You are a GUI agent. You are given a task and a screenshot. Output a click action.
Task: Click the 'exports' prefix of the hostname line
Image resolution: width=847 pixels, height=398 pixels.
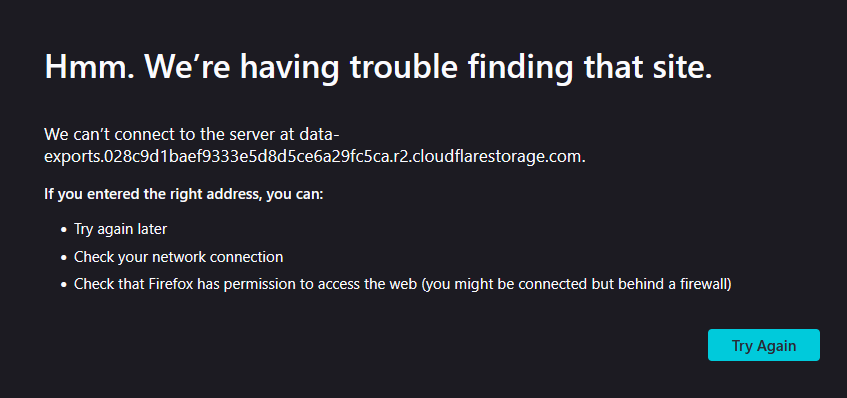(x=72, y=158)
